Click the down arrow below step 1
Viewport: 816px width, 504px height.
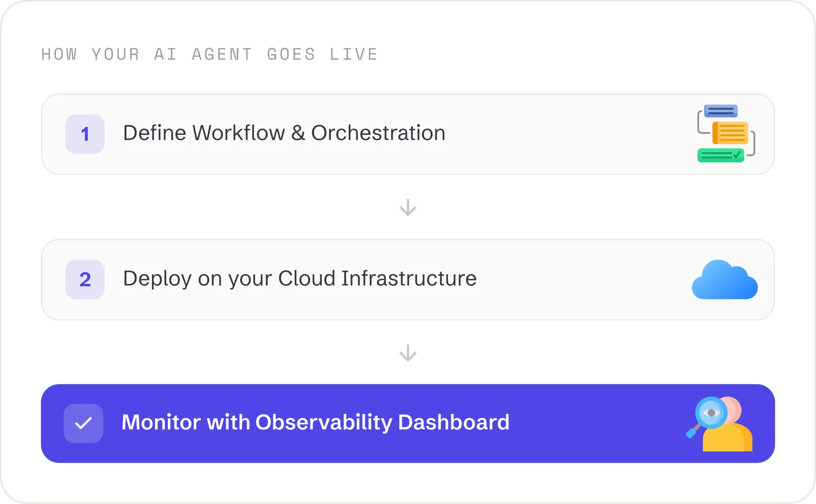tap(408, 208)
